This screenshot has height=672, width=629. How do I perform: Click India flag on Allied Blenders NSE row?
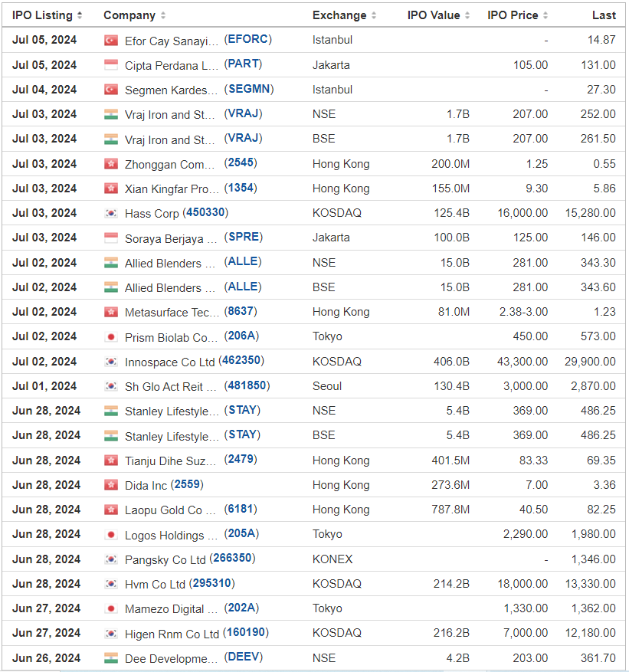point(111,263)
